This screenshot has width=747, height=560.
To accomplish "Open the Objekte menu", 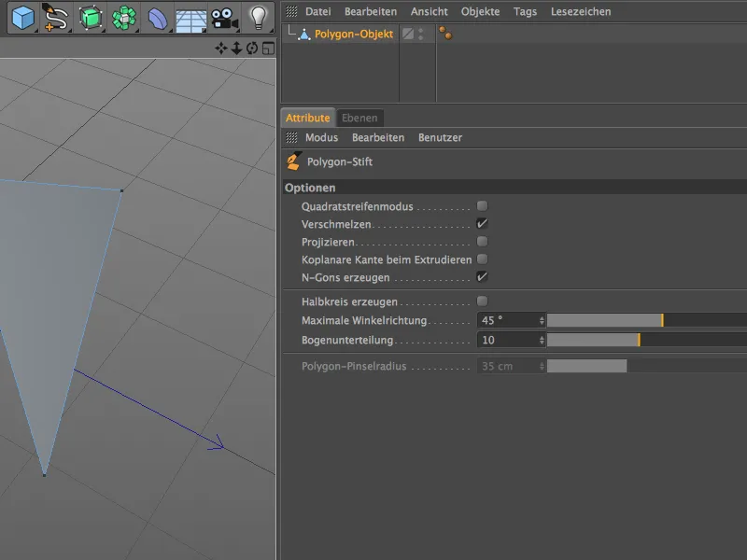I will coord(478,11).
